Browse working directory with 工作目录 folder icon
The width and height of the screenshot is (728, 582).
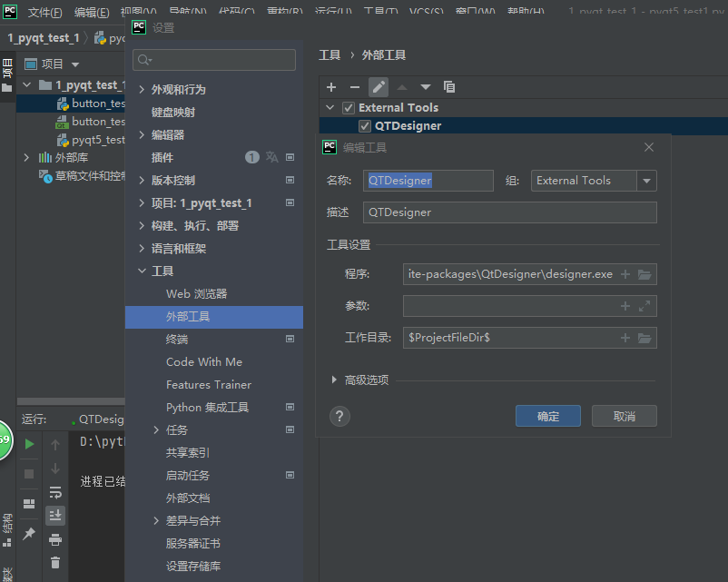[x=644, y=338]
